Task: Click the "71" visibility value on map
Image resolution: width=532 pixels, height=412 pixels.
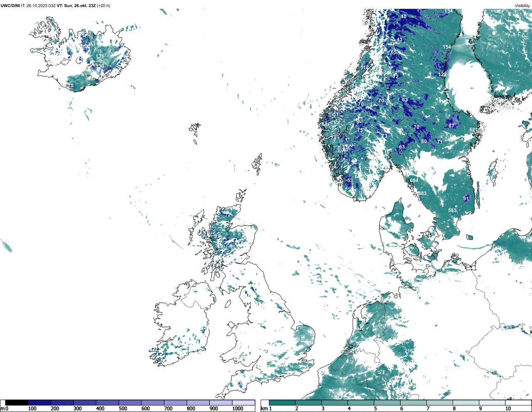Action: pos(440,142)
